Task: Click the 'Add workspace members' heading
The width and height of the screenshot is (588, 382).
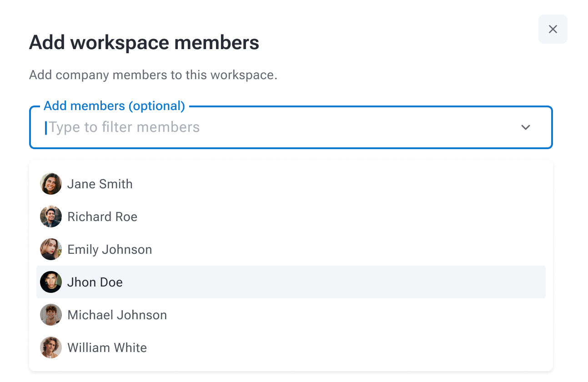Action: [144, 43]
